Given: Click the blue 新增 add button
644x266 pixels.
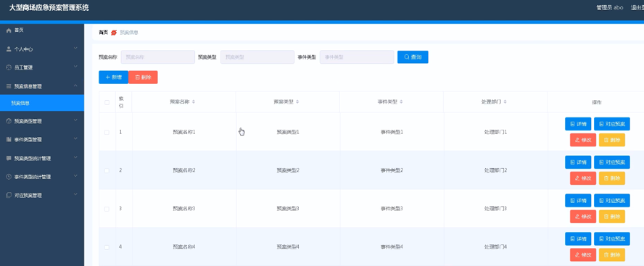Looking at the screenshot, I should (x=113, y=77).
